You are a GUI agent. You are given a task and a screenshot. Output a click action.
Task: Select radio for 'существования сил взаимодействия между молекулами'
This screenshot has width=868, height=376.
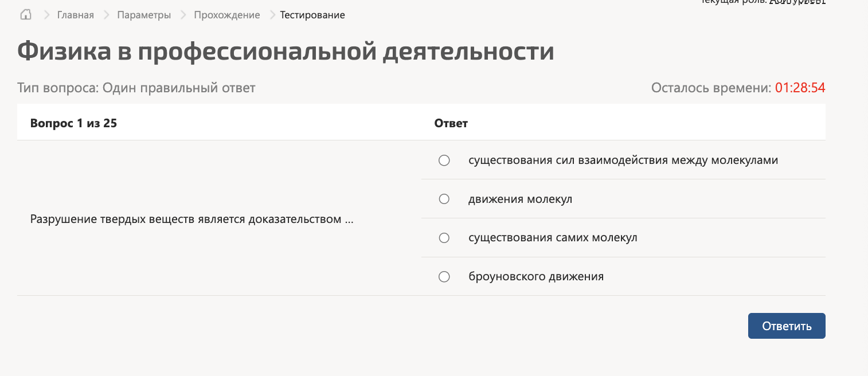point(444,160)
